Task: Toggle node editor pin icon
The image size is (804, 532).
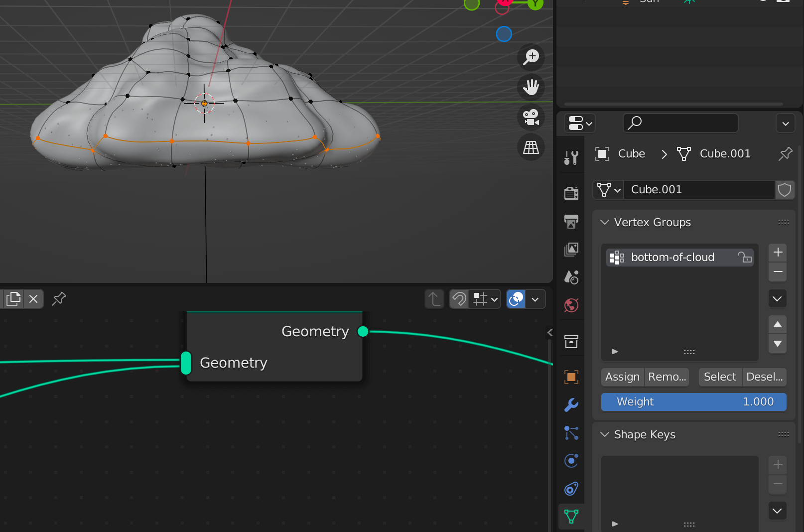Action: pos(59,299)
